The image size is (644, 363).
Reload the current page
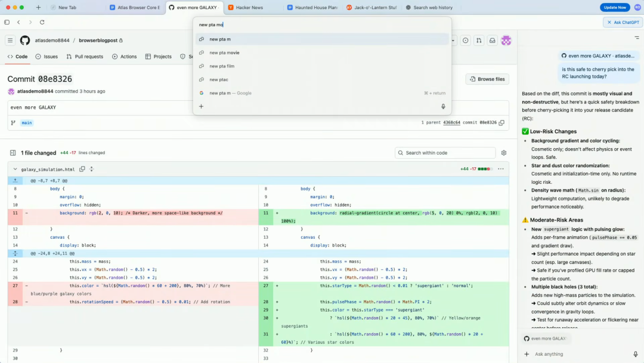click(42, 22)
